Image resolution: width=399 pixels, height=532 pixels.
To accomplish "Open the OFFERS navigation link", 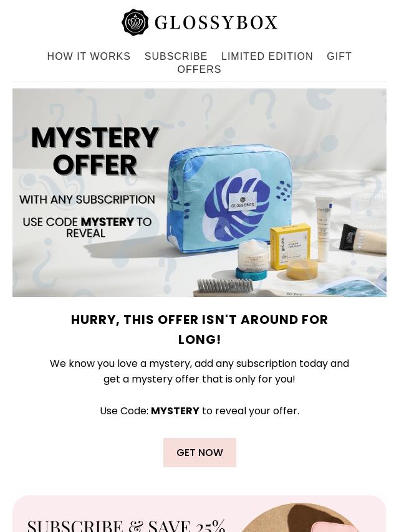I will coord(199,69).
